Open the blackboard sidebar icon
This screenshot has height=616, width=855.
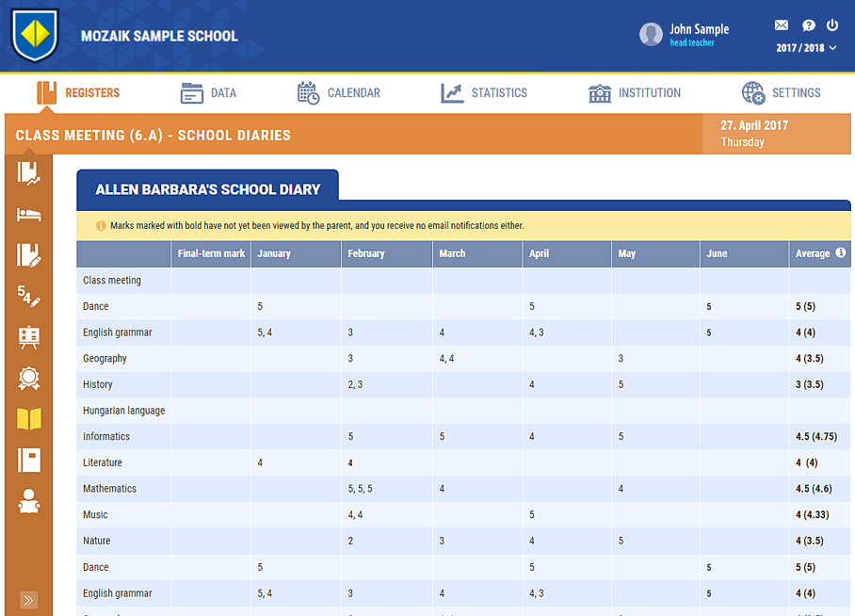tap(28, 338)
